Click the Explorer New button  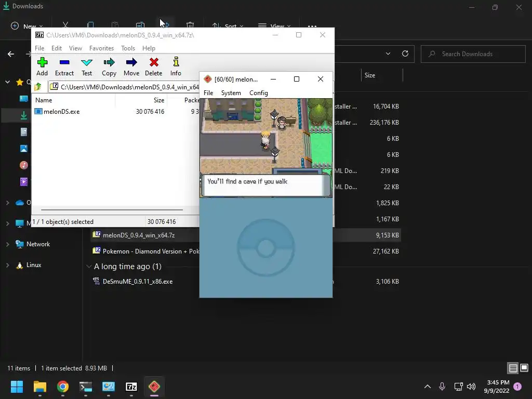(x=27, y=26)
